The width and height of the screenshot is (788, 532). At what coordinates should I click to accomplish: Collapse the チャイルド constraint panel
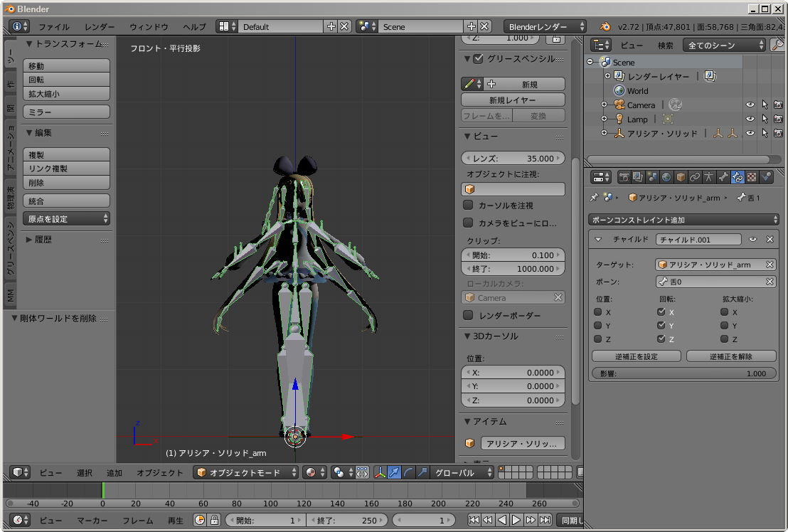[x=598, y=239]
